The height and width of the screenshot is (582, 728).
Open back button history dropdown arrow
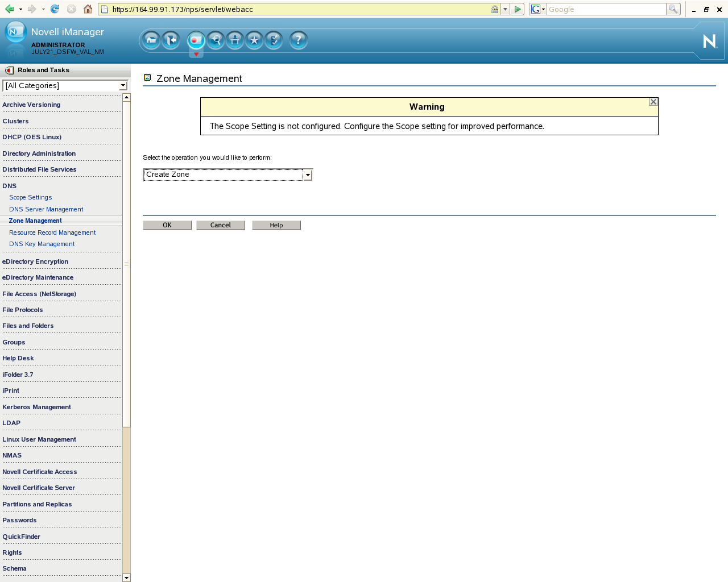pyautogui.click(x=20, y=9)
